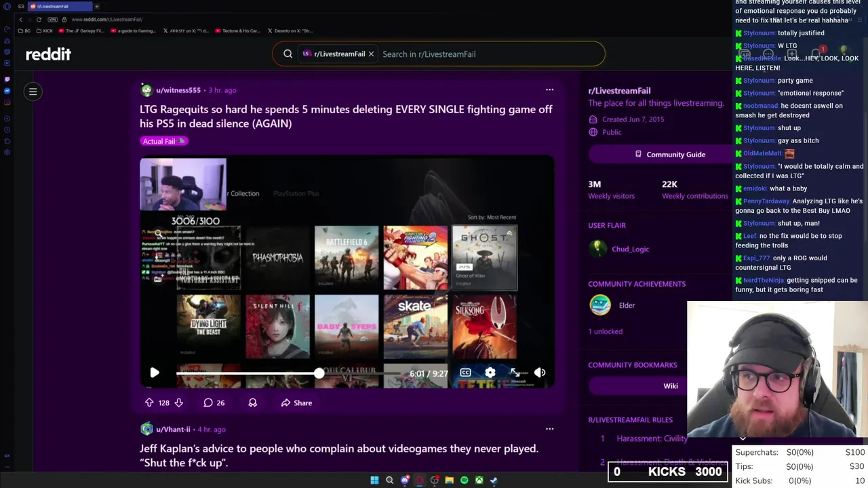Open comments on the LTG post
Screen dimensions: 868x488
pos(214,403)
